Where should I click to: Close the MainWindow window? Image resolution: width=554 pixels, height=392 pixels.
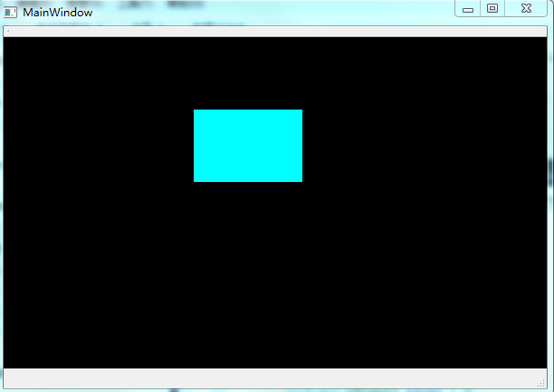[526, 8]
